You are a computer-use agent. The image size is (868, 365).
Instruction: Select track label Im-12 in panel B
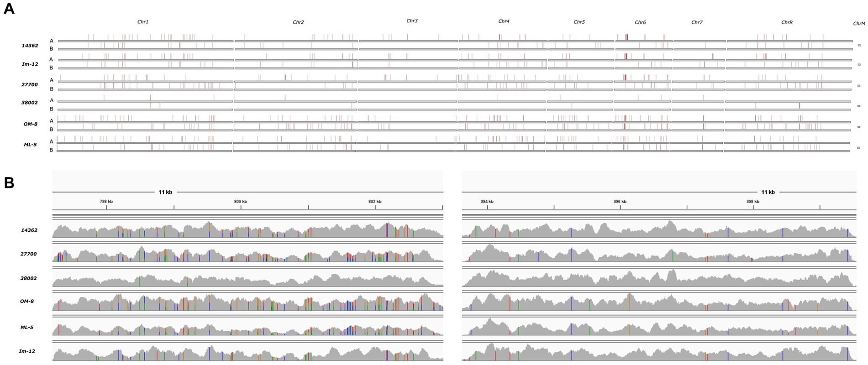click(27, 351)
